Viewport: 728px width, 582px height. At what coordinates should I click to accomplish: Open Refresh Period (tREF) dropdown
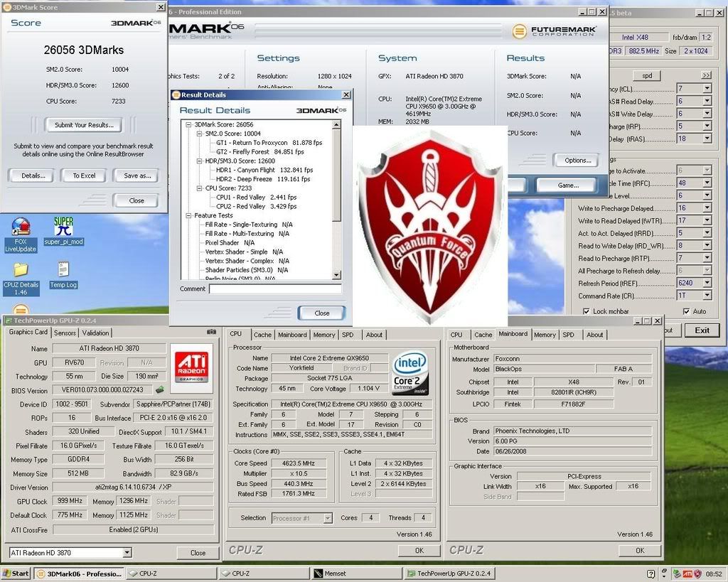(x=707, y=283)
